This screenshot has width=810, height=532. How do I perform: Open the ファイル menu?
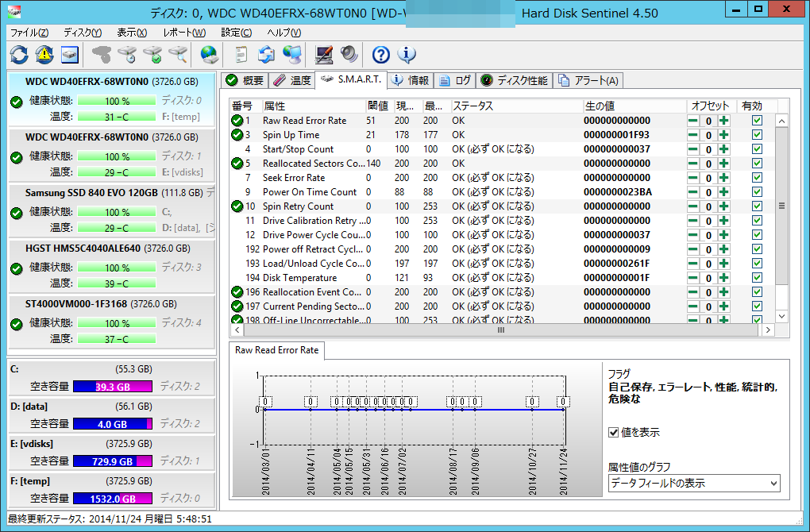[x=29, y=33]
